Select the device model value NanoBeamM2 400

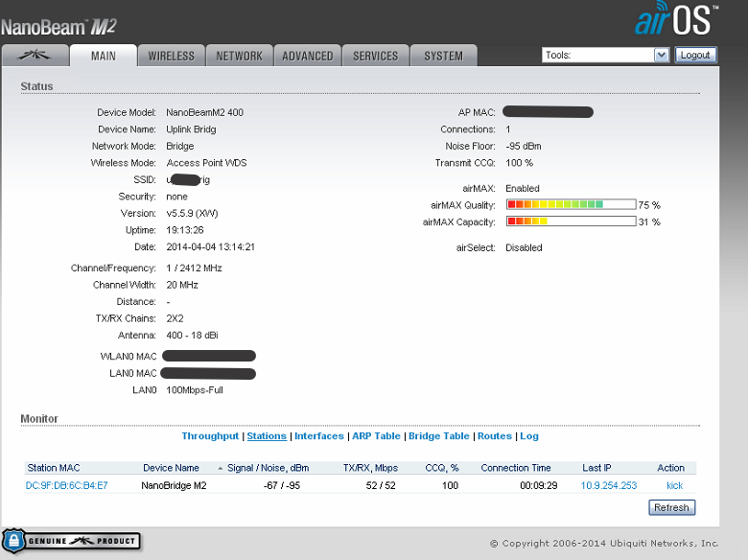(204, 112)
